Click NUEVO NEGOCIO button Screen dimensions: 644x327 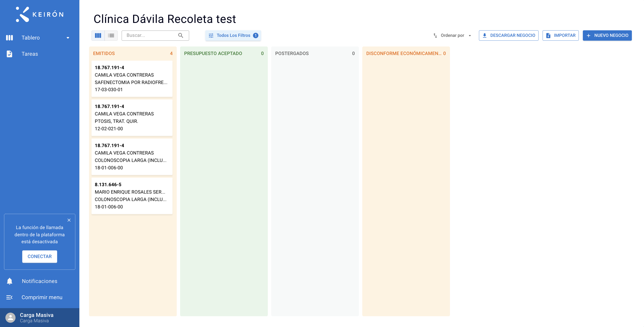pyautogui.click(x=607, y=35)
